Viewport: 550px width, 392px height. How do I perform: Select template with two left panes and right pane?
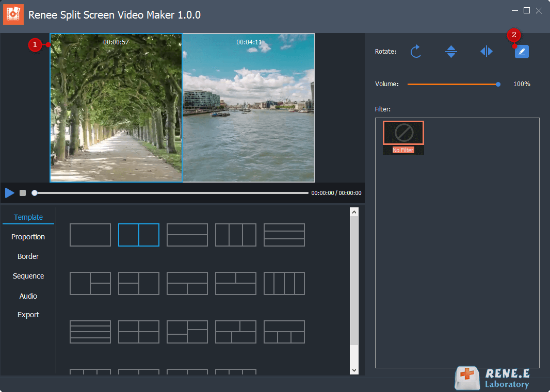pyautogui.click(x=139, y=283)
